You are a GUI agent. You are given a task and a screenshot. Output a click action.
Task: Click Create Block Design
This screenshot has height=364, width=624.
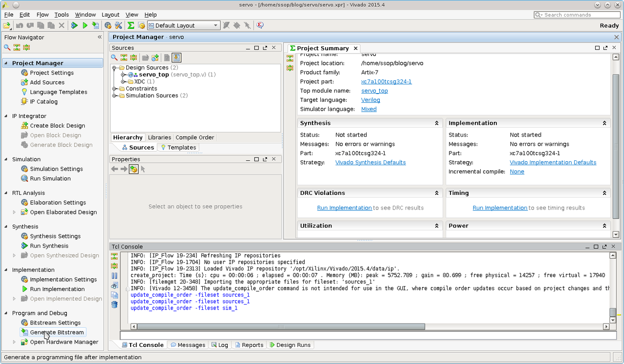53,126
